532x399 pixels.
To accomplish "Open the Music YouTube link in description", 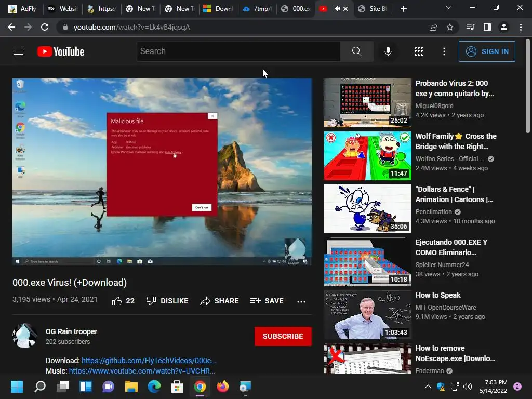I will point(142,371).
